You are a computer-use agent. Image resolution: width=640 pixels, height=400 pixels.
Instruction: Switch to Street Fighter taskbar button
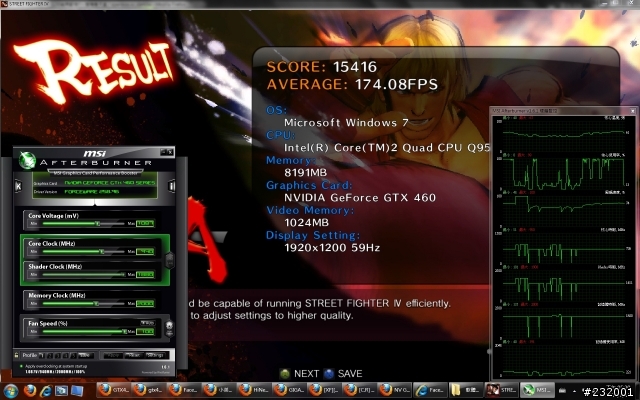pos(500,390)
